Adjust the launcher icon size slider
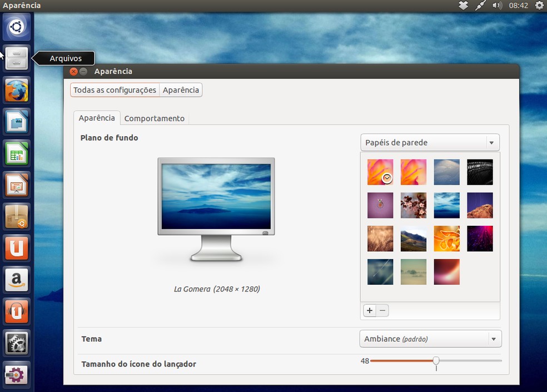The image size is (547, 392). point(436,361)
